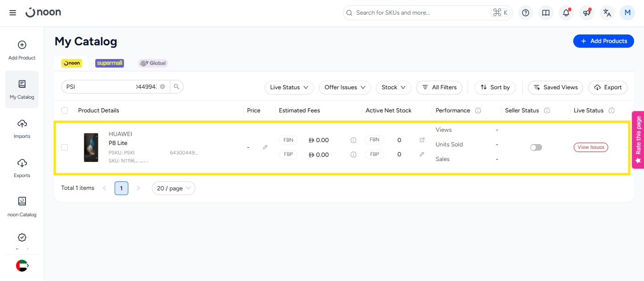This screenshot has width=644, height=281.
Task: Tick the select-all header checkbox
Action: tap(65, 111)
